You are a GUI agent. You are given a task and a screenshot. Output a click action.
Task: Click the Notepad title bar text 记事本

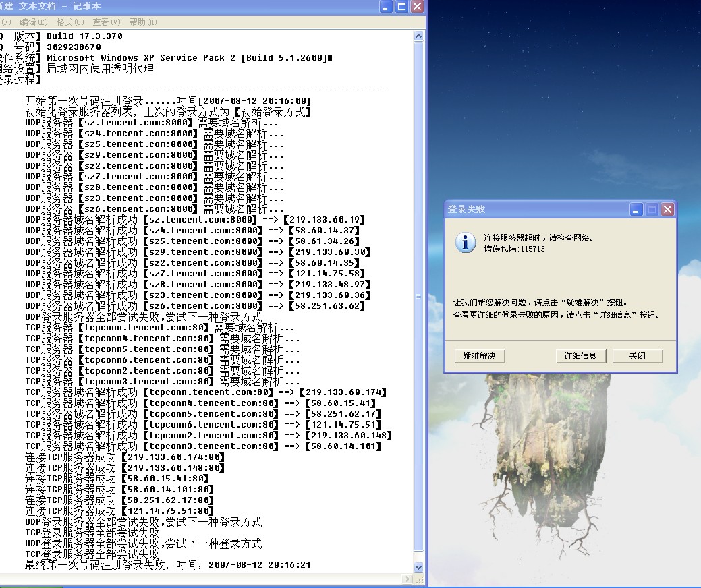tap(87, 6)
